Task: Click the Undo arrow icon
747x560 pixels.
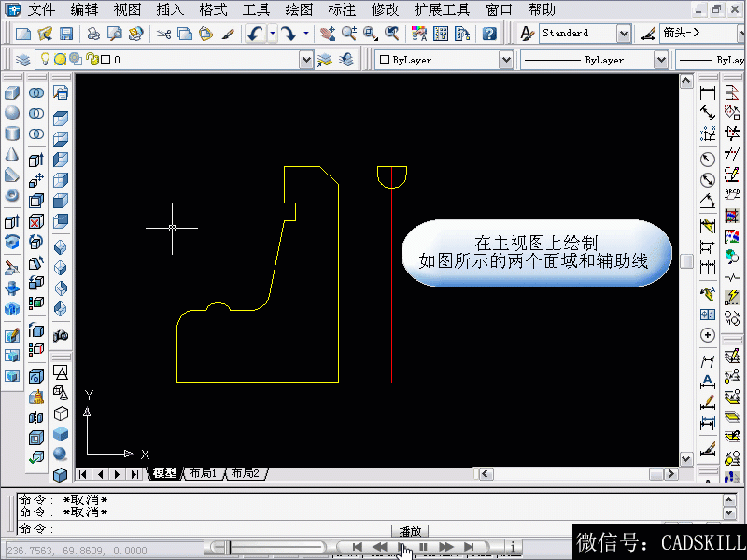Action: click(x=255, y=34)
